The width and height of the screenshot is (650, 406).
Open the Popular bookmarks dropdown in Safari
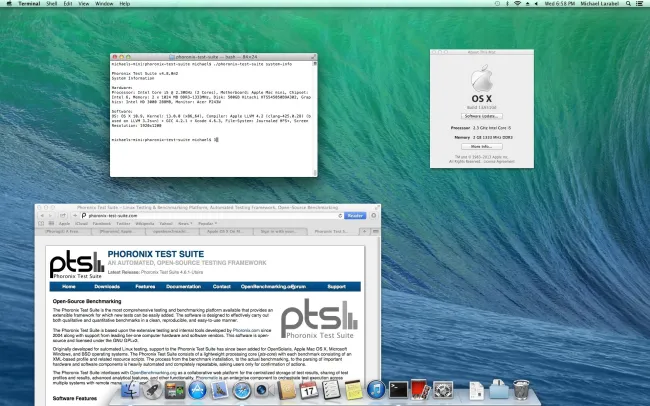[x=207, y=224]
